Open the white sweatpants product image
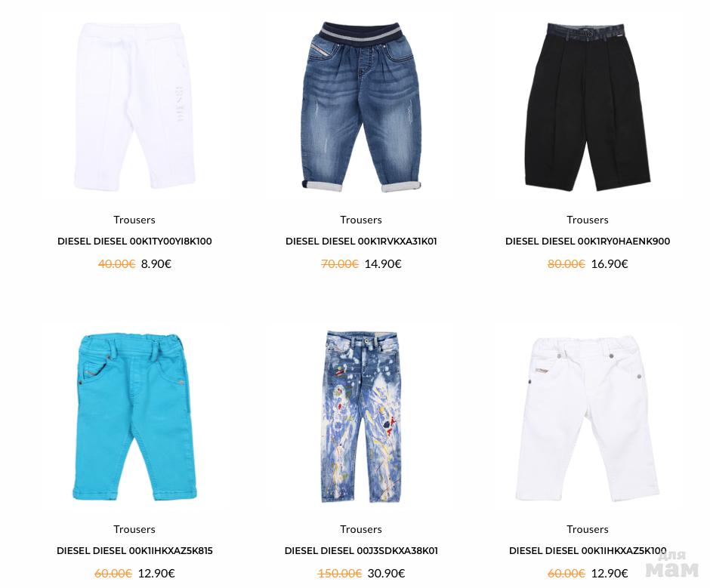The height and width of the screenshot is (588, 710). coord(134,106)
